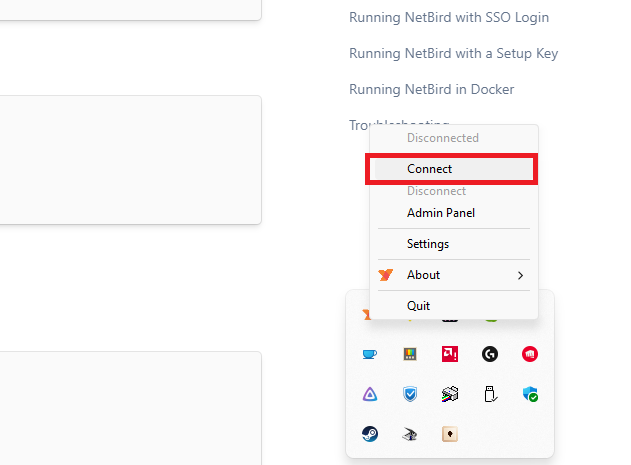Screen dimensions: 631x465
Task: Follow the Running NetBird in Docker link
Action: point(431,89)
